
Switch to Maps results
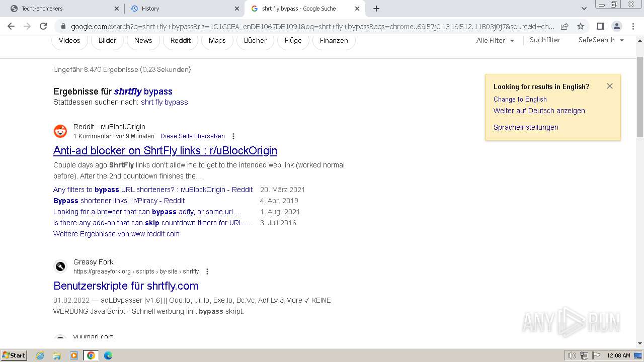tap(217, 40)
